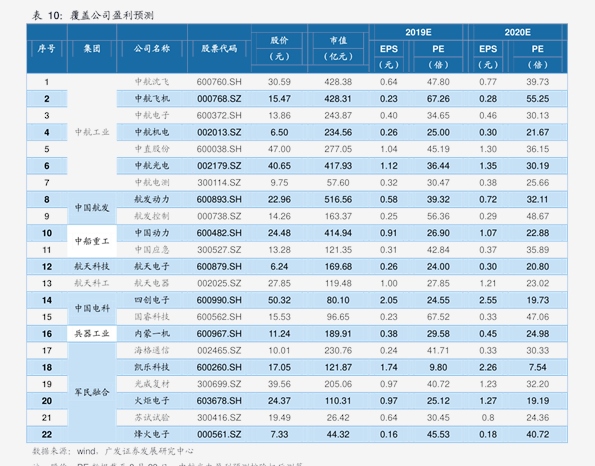Click the 军民融合 group cell
Screen dimensions: 595x466
(x=92, y=392)
